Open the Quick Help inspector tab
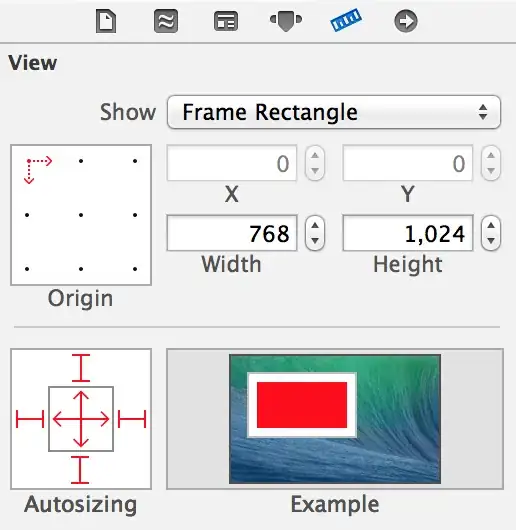516x530 pixels. [x=166, y=21]
